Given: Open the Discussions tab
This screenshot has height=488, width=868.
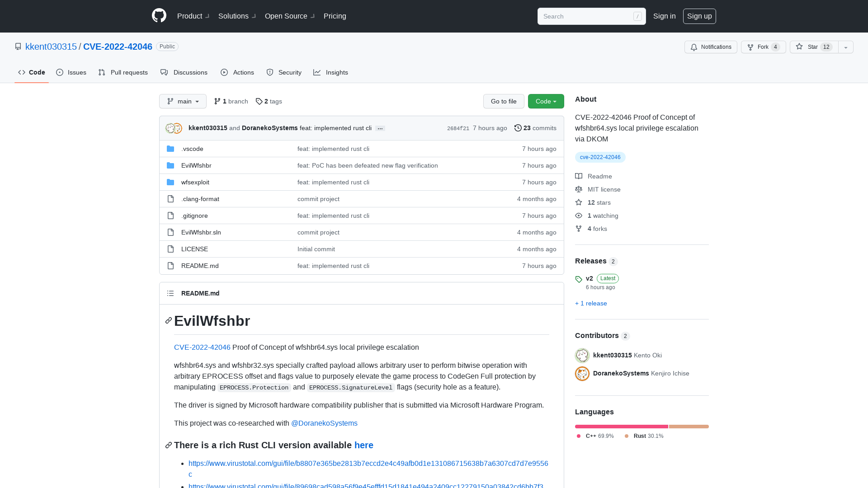Looking at the screenshot, I should (x=184, y=72).
